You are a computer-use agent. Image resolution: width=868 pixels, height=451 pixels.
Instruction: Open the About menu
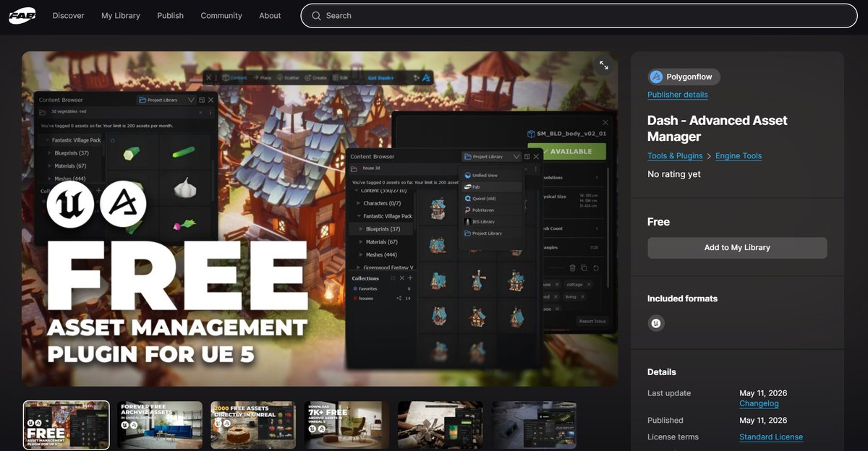point(270,16)
